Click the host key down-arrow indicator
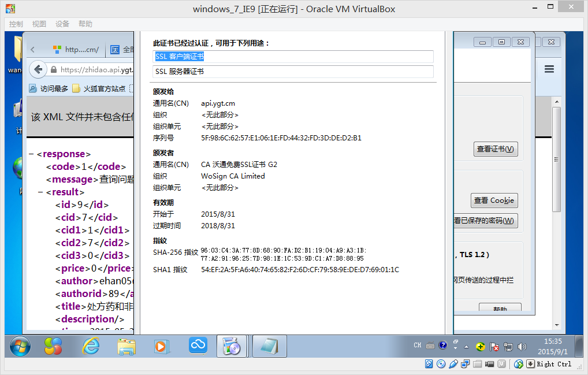 tap(530, 364)
